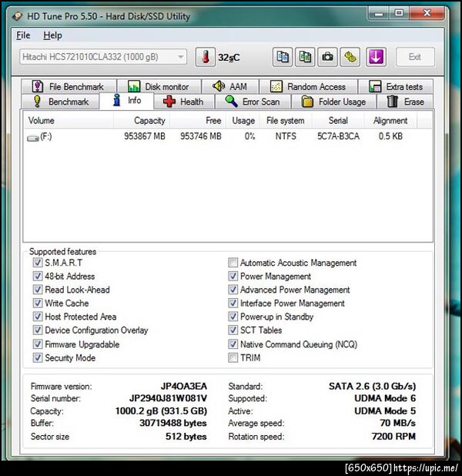Open the File Benchmark tab
Image resolution: width=462 pixels, height=476 pixels.
click(69, 86)
